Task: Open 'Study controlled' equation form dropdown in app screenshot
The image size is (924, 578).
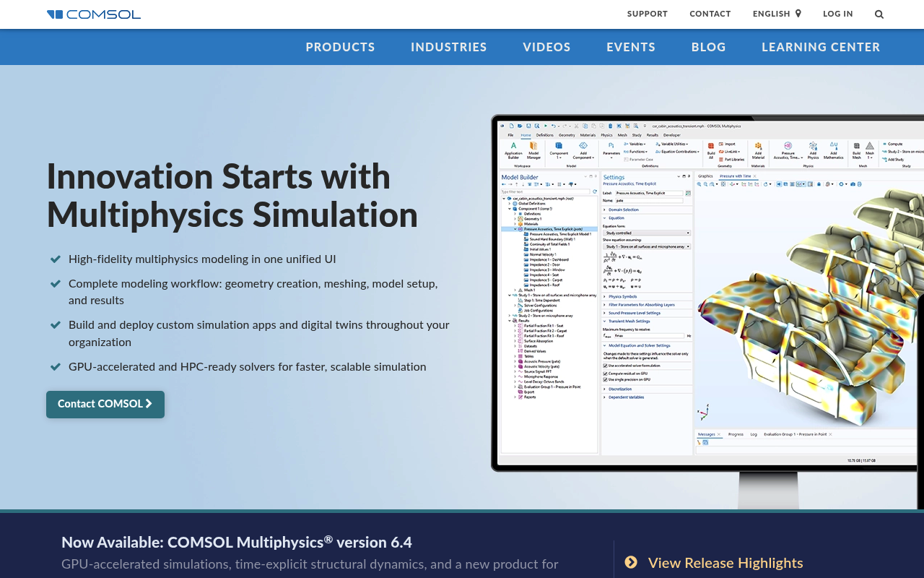Action: coord(647,233)
